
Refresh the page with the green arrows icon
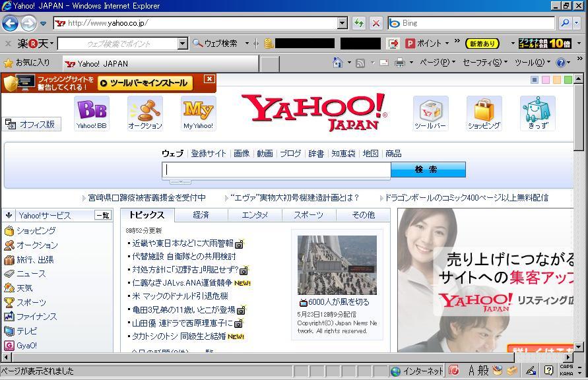click(359, 23)
